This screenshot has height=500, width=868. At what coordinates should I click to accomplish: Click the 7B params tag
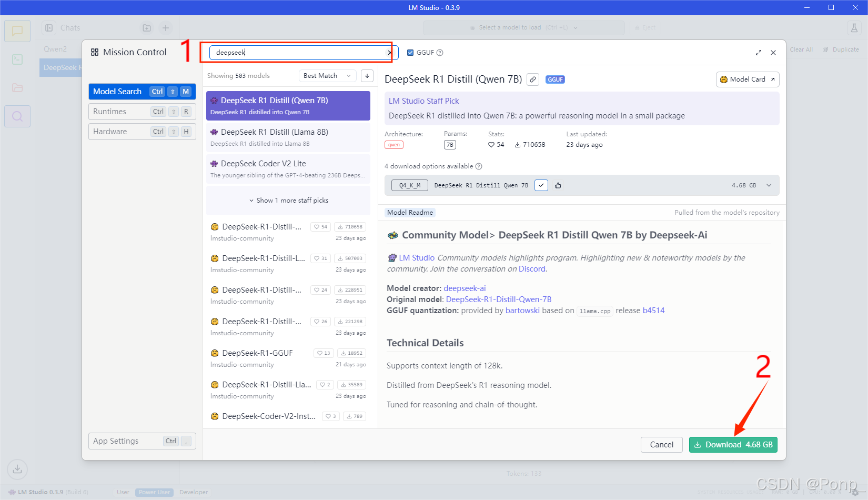click(x=450, y=145)
